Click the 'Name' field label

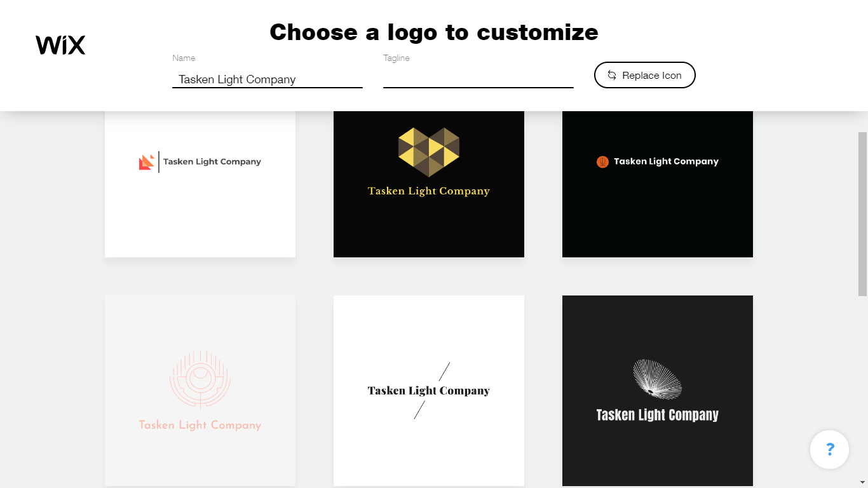[x=184, y=58]
